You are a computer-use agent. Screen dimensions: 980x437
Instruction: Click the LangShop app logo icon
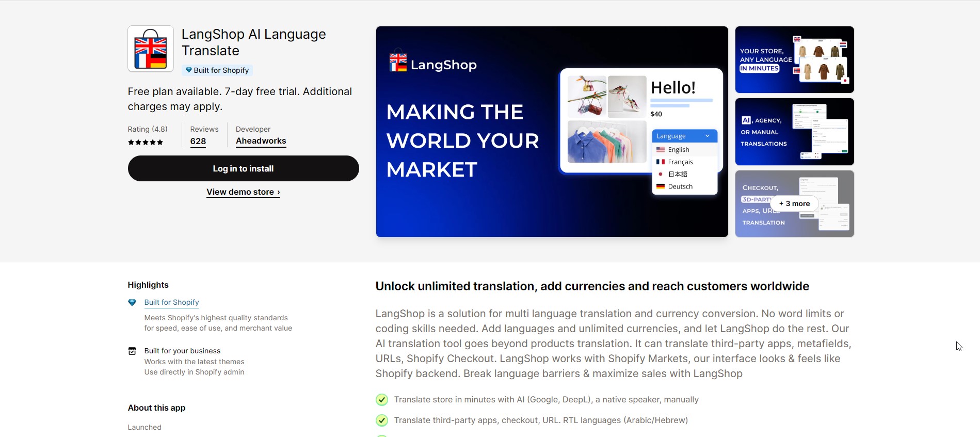click(151, 49)
